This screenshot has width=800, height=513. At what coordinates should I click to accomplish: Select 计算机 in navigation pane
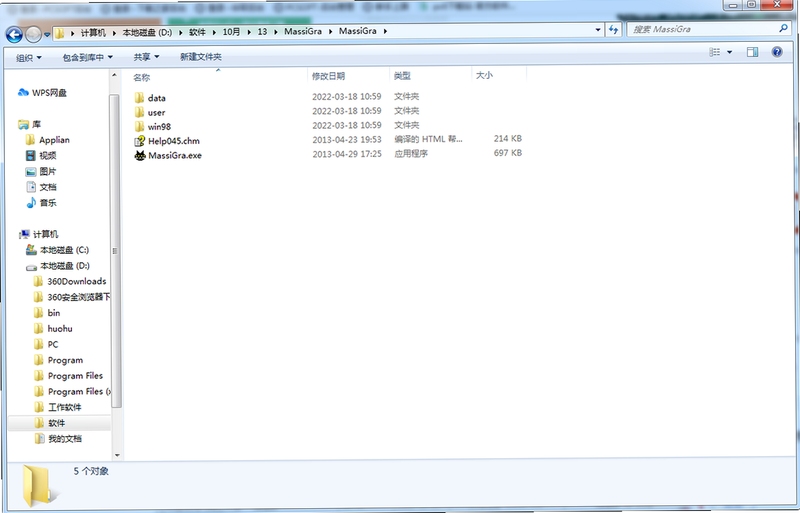click(x=38, y=234)
